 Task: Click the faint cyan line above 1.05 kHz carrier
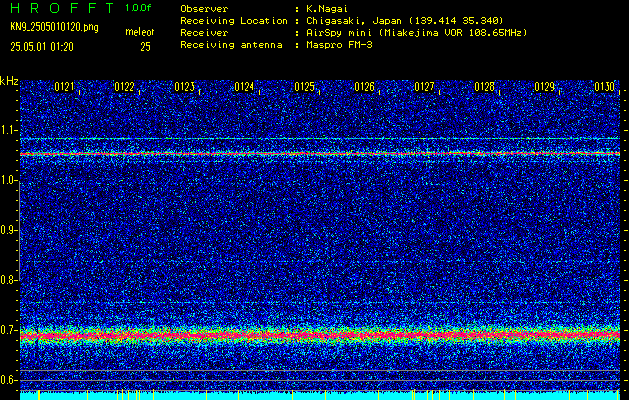click(320, 138)
